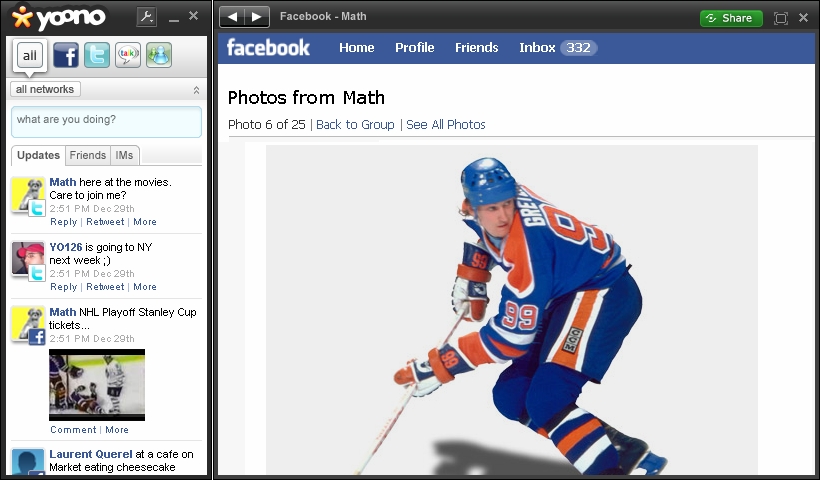Open the MSN Messenger network icon
The height and width of the screenshot is (480, 820).
[x=159, y=56]
